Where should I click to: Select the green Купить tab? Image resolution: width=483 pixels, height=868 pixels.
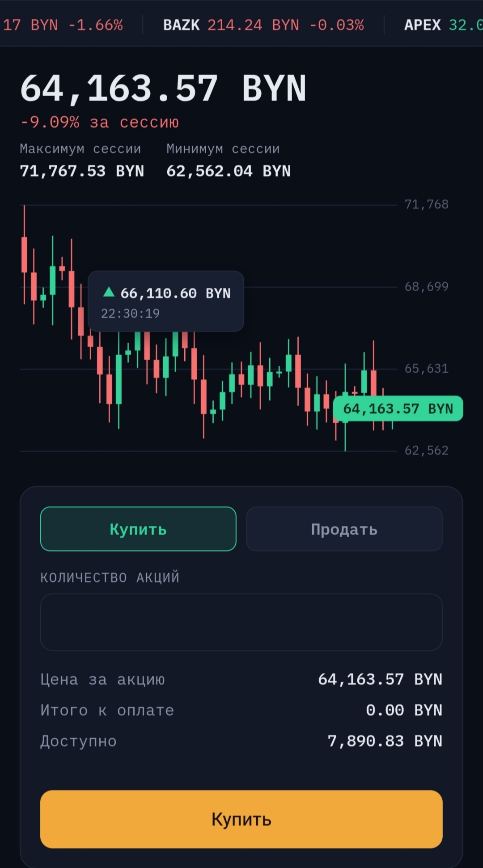(x=138, y=529)
